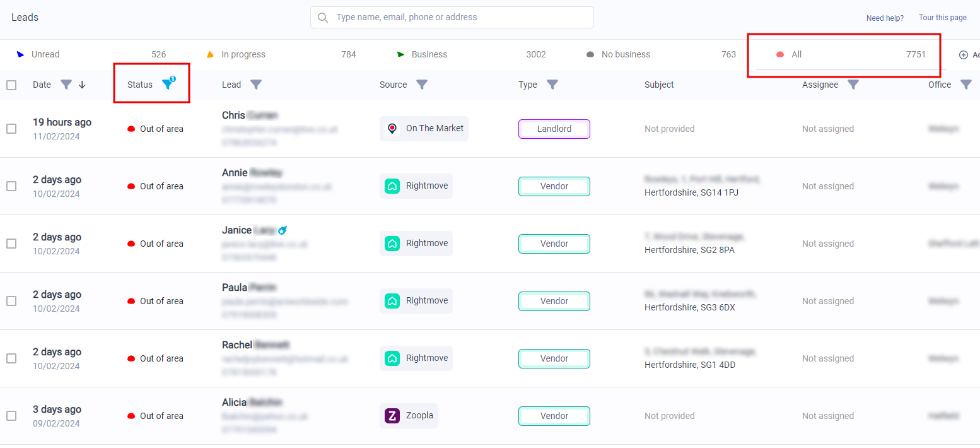Click the Lead column filter icon

[255, 85]
